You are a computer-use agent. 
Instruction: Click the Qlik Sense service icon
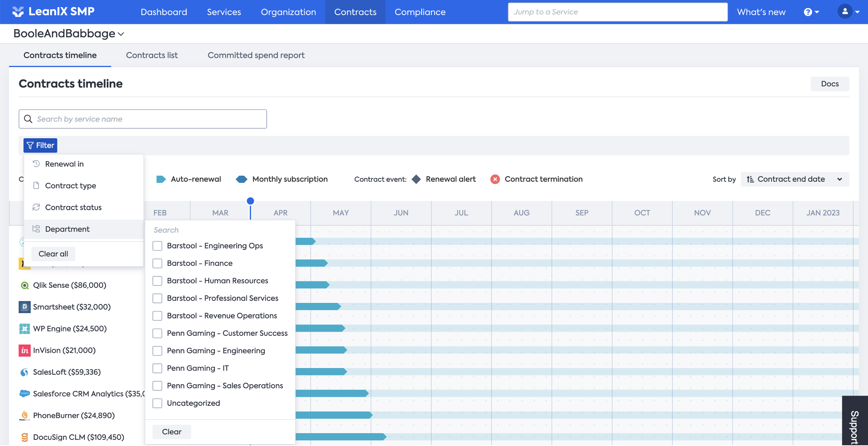pyautogui.click(x=25, y=285)
